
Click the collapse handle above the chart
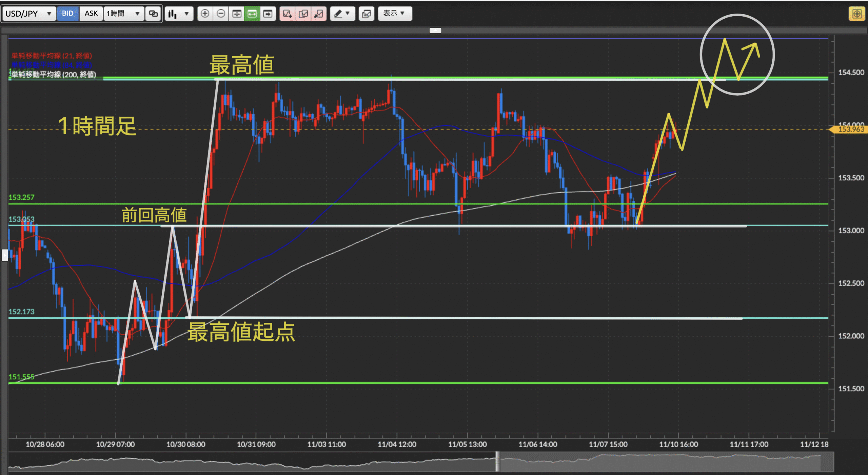435,31
